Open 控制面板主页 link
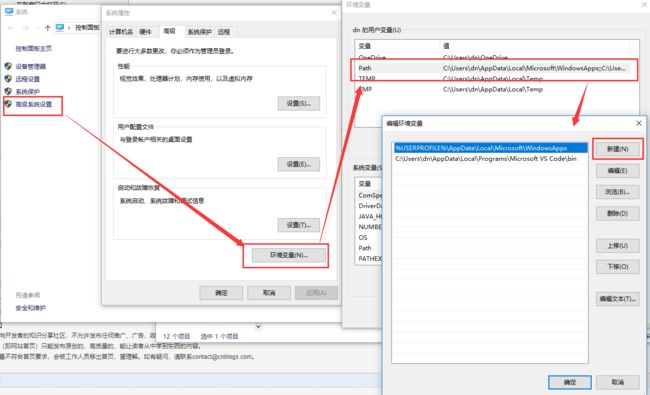Image resolution: width=650 pixels, height=395 pixels. 34,48
